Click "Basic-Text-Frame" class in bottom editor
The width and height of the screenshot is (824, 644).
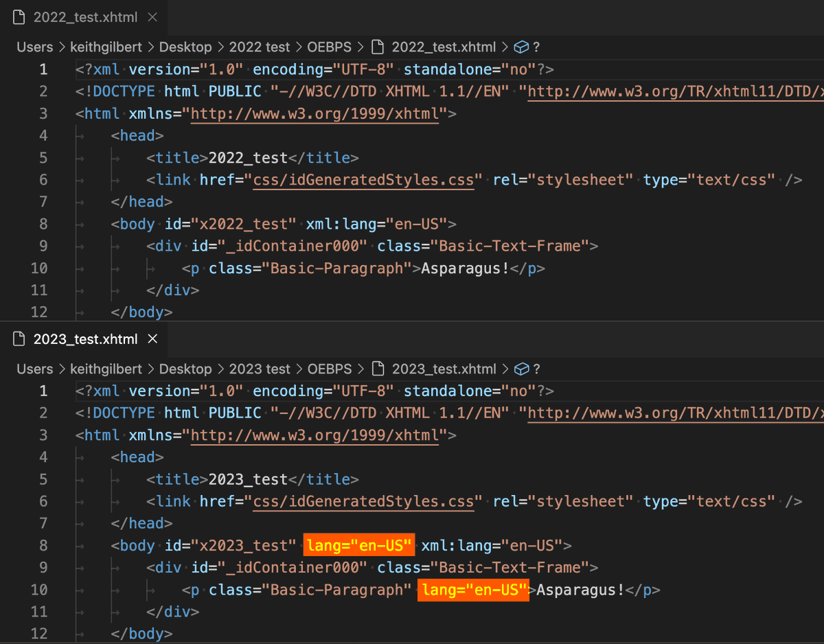510,568
